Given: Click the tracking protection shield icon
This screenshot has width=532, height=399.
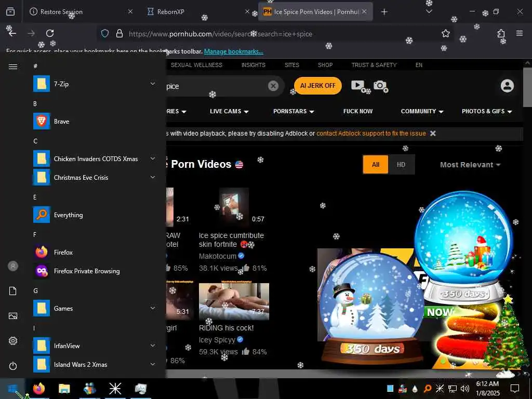Looking at the screenshot, I should coord(105,33).
